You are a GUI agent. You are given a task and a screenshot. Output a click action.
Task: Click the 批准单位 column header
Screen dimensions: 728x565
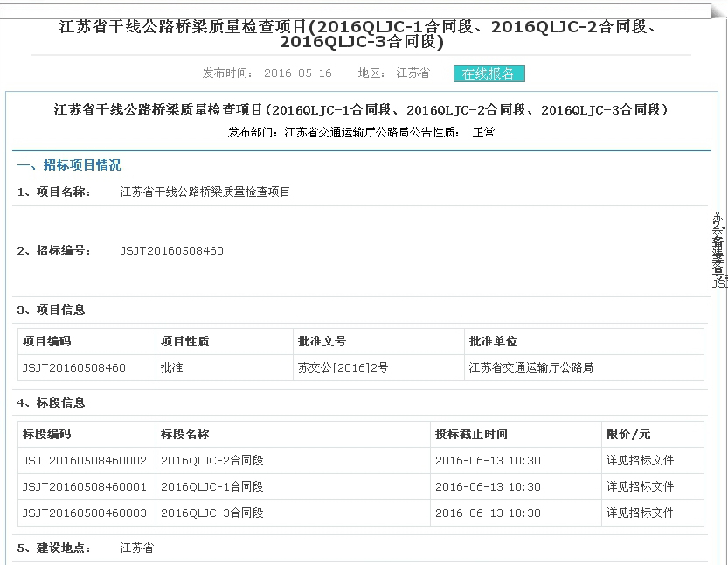493,341
